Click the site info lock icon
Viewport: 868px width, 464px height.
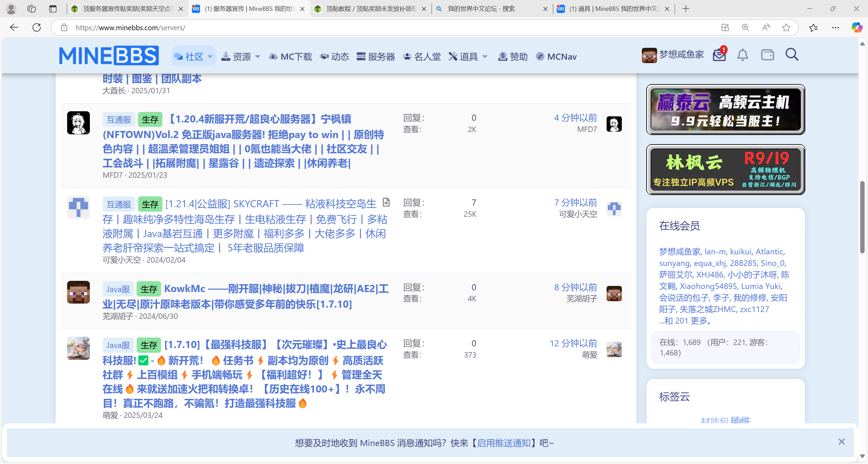tap(64, 27)
